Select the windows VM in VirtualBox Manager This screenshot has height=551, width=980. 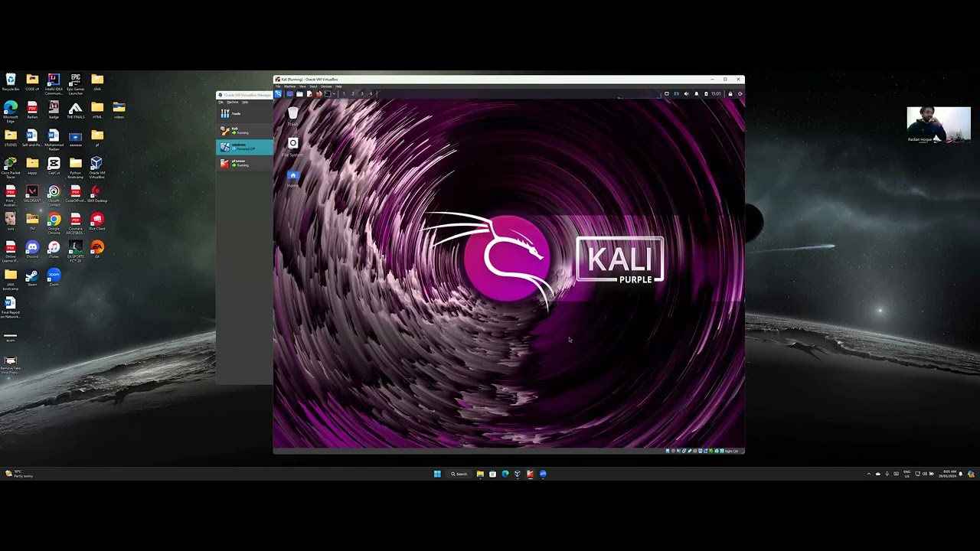244,147
